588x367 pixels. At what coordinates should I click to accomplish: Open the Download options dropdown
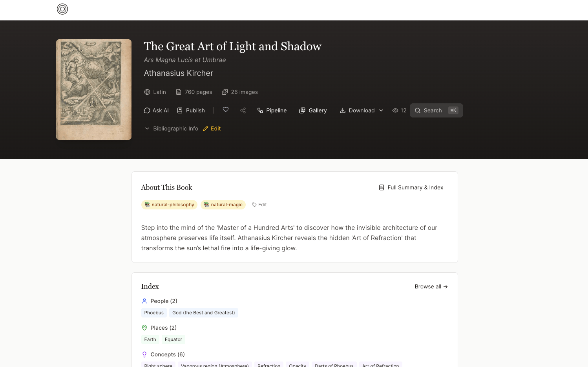pyautogui.click(x=381, y=110)
